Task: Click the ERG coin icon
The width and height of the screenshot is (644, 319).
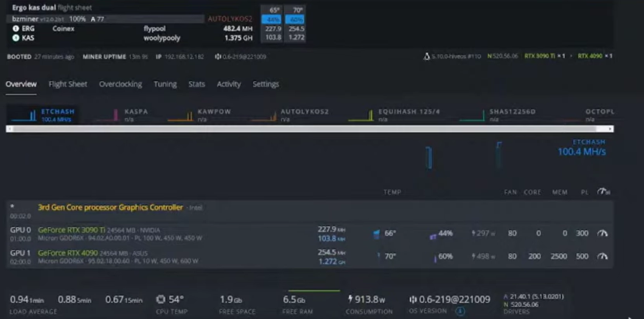Action: click(x=16, y=29)
